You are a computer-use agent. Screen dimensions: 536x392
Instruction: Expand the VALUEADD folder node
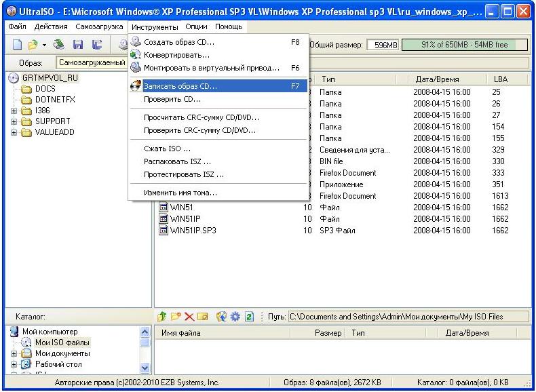(x=14, y=133)
